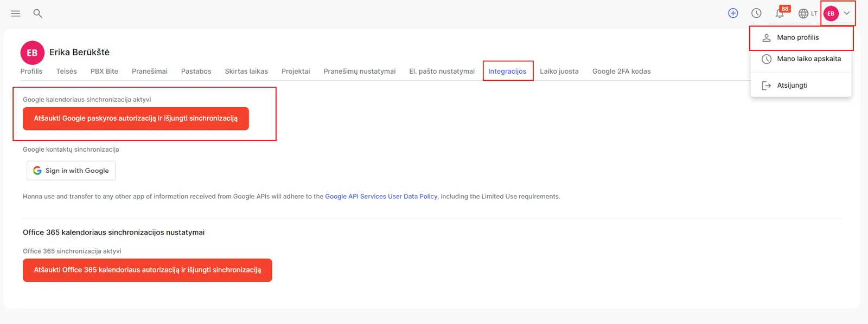Open the PBX Bite tab
868x324 pixels.
click(x=104, y=72)
